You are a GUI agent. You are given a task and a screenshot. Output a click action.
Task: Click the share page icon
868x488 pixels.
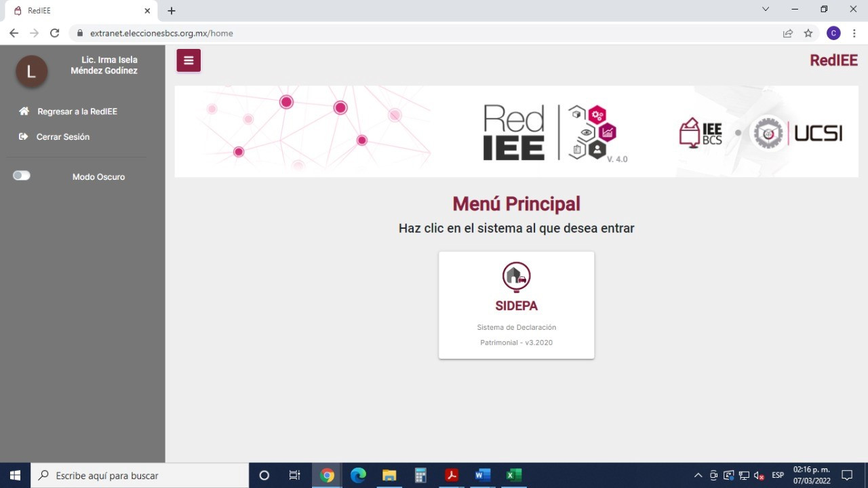coord(787,33)
